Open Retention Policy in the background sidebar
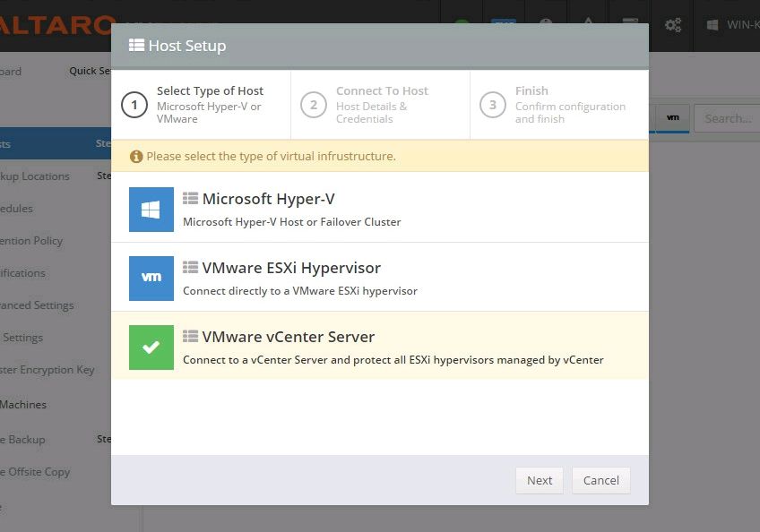This screenshot has height=532, width=760. point(31,241)
